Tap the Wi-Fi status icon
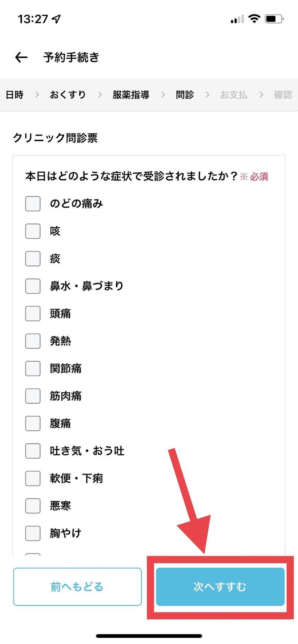The width and height of the screenshot is (298, 644). coord(254,19)
